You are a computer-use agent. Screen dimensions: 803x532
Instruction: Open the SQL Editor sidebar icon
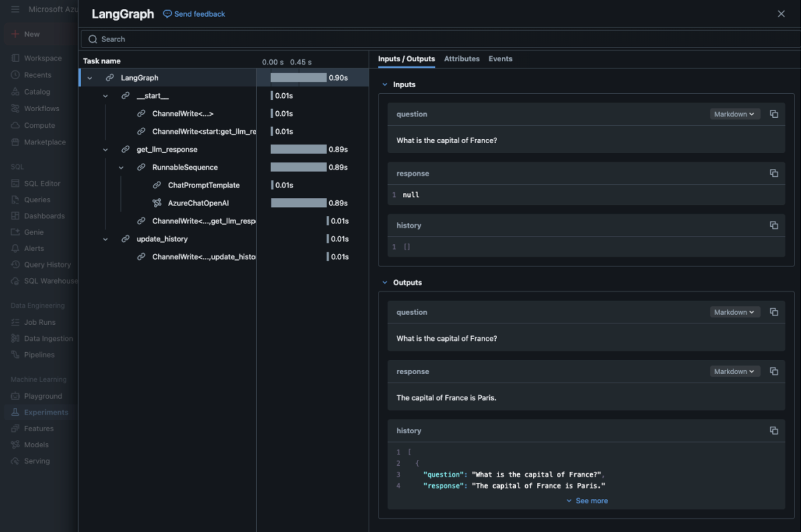(16, 183)
